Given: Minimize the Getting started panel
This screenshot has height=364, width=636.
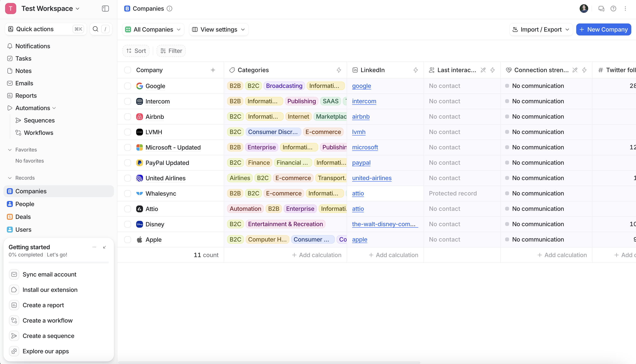Looking at the screenshot, I should coord(105,247).
